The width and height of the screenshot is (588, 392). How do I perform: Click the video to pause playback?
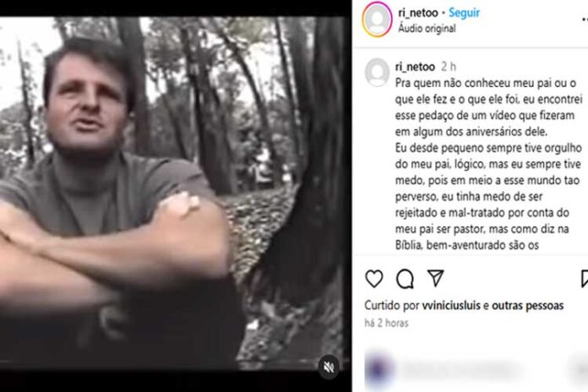pyautogui.click(x=172, y=193)
